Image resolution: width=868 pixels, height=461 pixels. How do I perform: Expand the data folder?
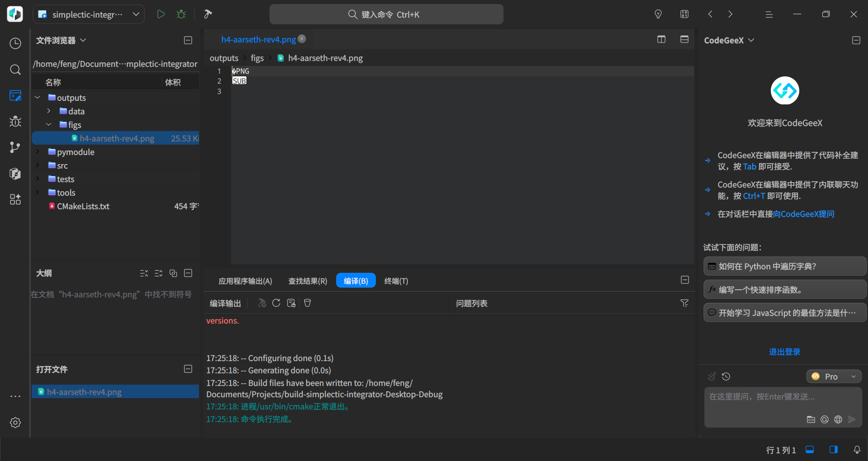(x=49, y=111)
